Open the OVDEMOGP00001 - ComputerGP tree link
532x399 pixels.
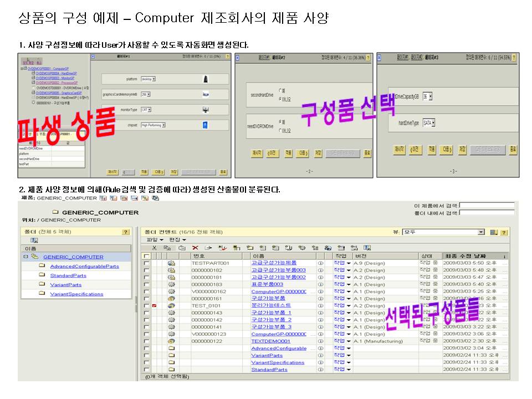click(x=48, y=69)
